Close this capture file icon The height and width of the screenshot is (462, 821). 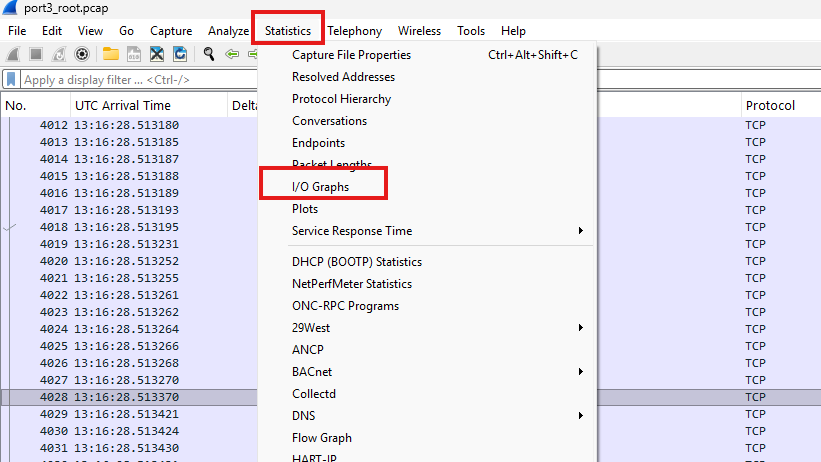(157, 54)
